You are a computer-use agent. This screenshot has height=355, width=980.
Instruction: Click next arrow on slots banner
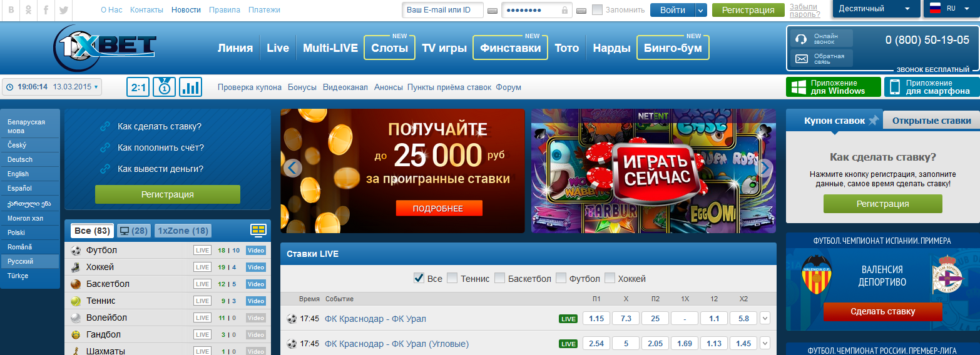[764, 168]
